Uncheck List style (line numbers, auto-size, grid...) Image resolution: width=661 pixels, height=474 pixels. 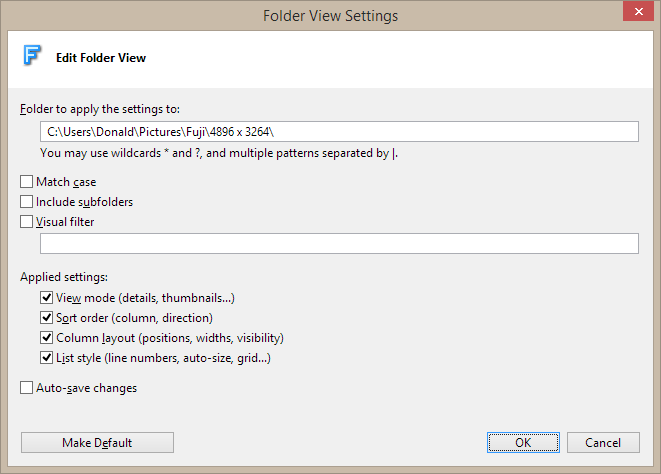[47, 358]
